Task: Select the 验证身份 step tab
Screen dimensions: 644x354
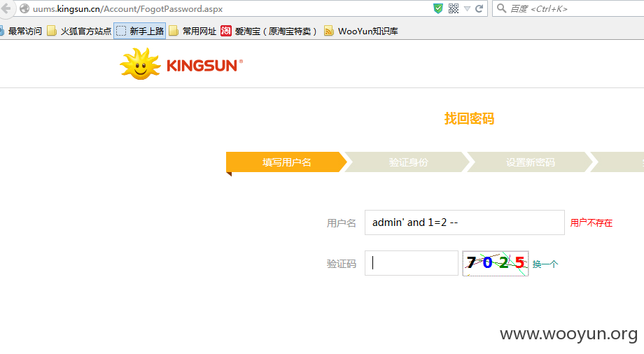Action: (x=408, y=162)
